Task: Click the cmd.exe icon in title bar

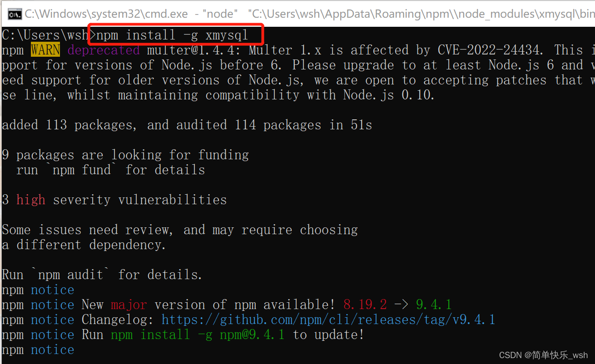Action: pyautogui.click(x=14, y=15)
